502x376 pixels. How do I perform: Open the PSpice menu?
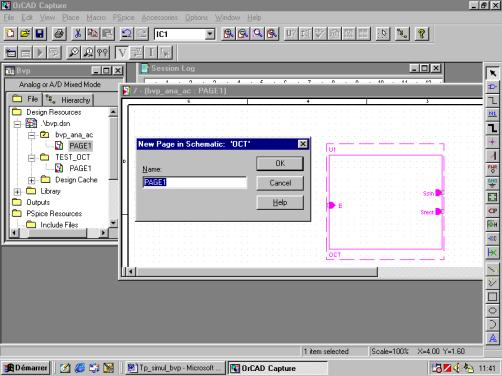(x=123, y=17)
